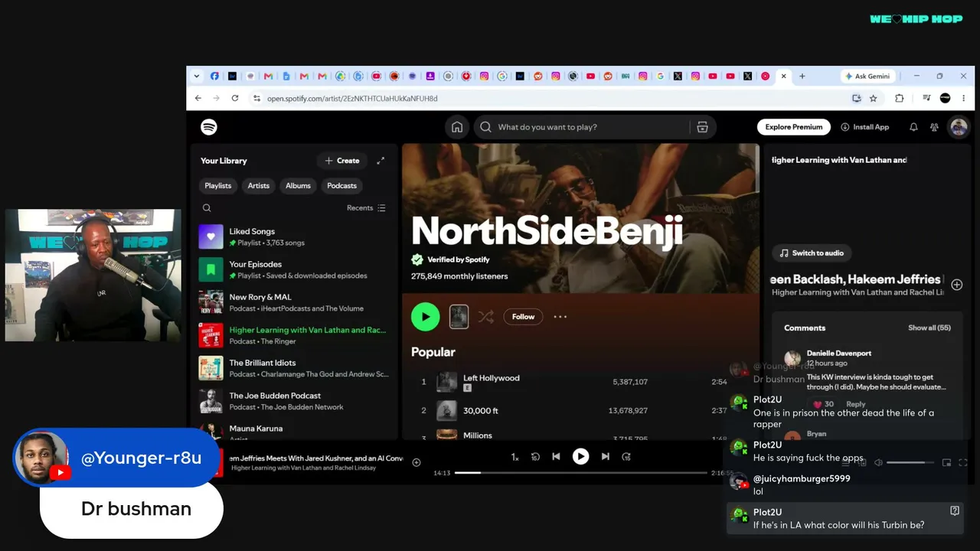The image size is (980, 551).
Task: Seek within the episode progress bar
Action: (x=581, y=473)
